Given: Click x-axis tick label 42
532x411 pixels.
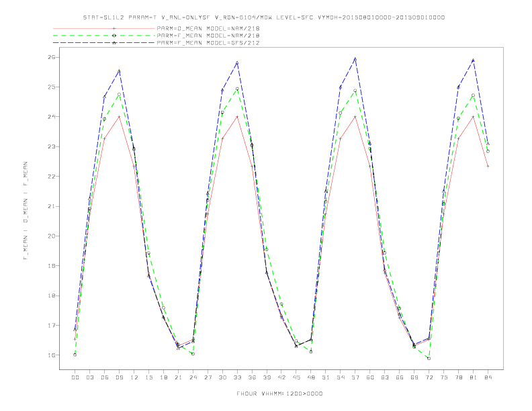Looking at the screenshot, I should [281, 377].
